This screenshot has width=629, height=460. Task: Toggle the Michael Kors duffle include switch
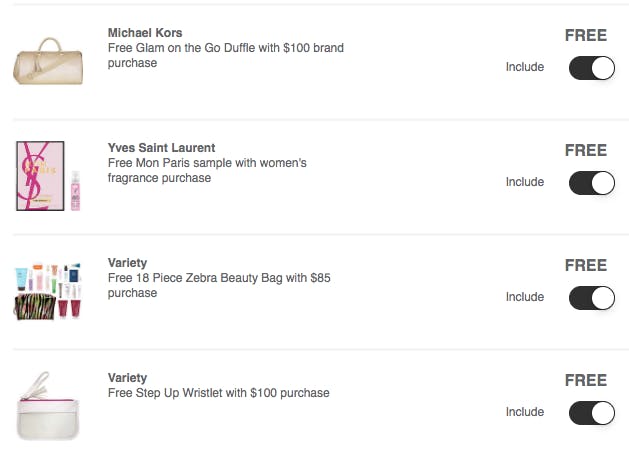[x=591, y=68]
